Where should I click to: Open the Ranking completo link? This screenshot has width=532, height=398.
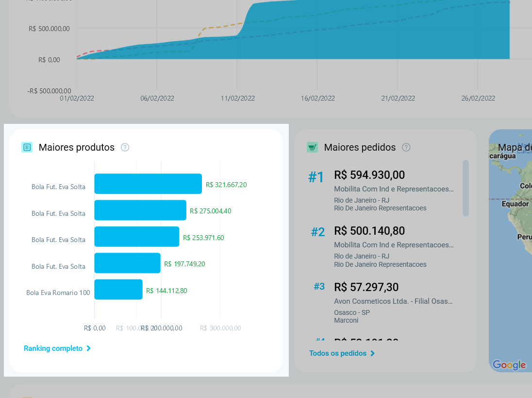tap(53, 348)
